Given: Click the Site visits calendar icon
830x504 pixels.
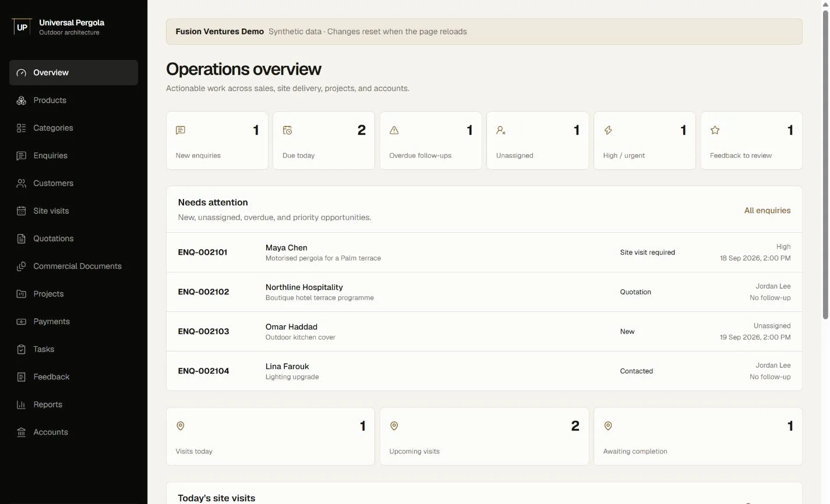Looking at the screenshot, I should click(x=22, y=211).
